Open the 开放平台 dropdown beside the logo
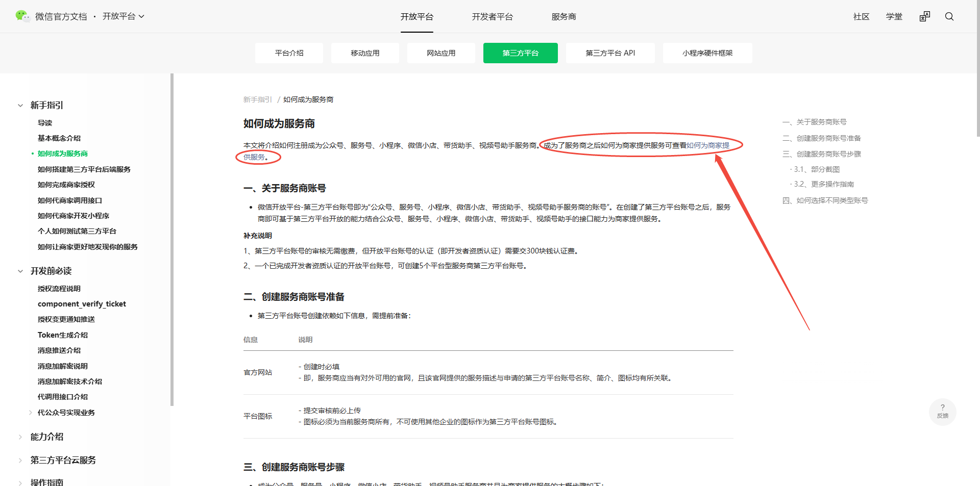980x486 pixels. tap(124, 16)
